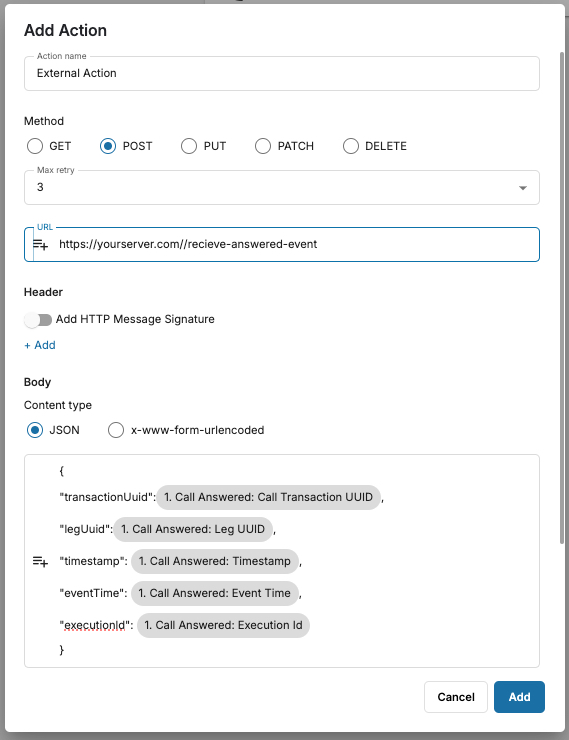569x740 pixels.
Task: Choose x-www-form-urlencoded content type
Action: click(x=116, y=430)
